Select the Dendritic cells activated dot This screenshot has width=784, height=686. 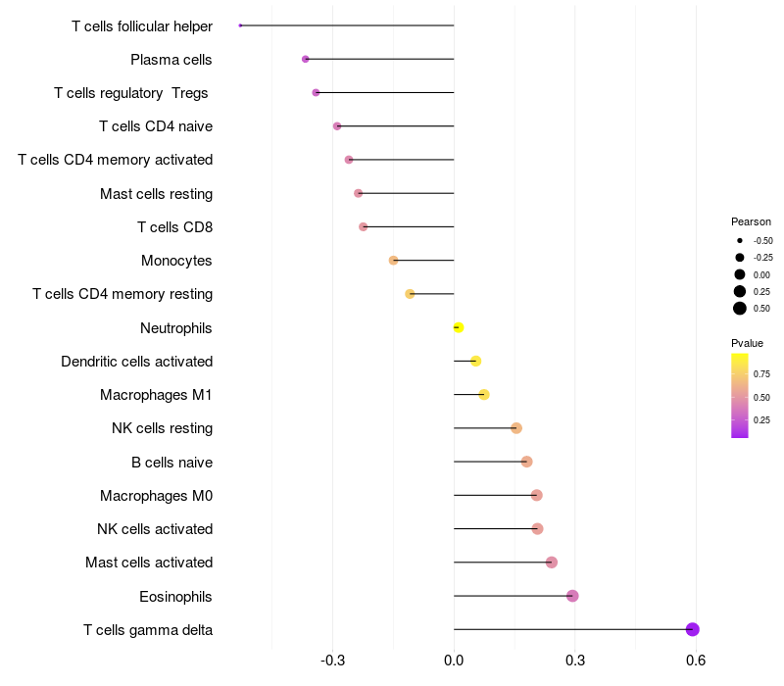click(476, 361)
